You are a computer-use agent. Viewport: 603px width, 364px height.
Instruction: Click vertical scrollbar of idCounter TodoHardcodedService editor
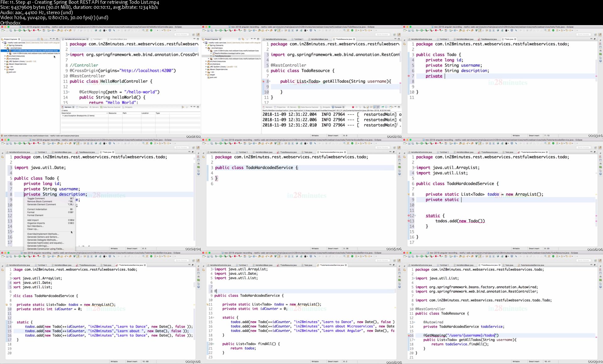(x=194, y=285)
